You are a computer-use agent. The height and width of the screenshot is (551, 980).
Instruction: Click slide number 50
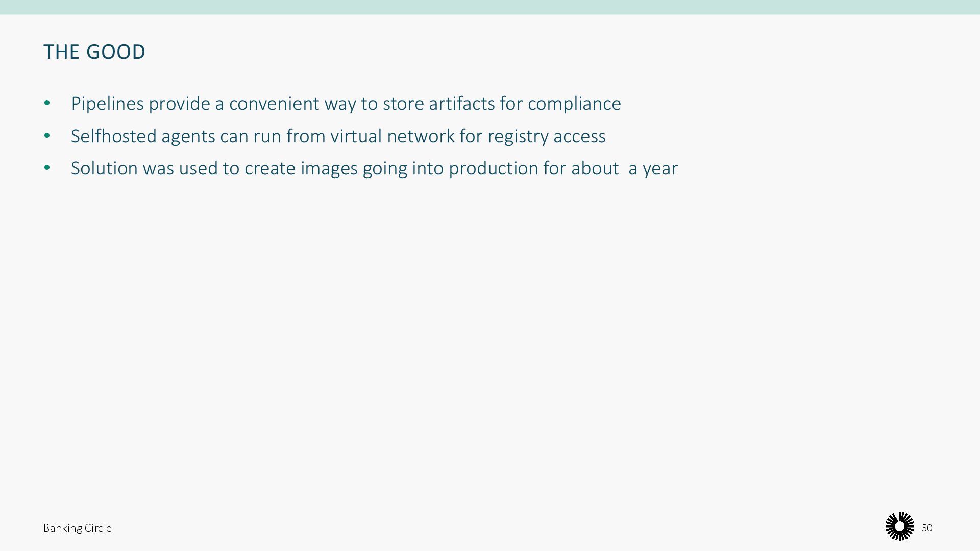(927, 528)
